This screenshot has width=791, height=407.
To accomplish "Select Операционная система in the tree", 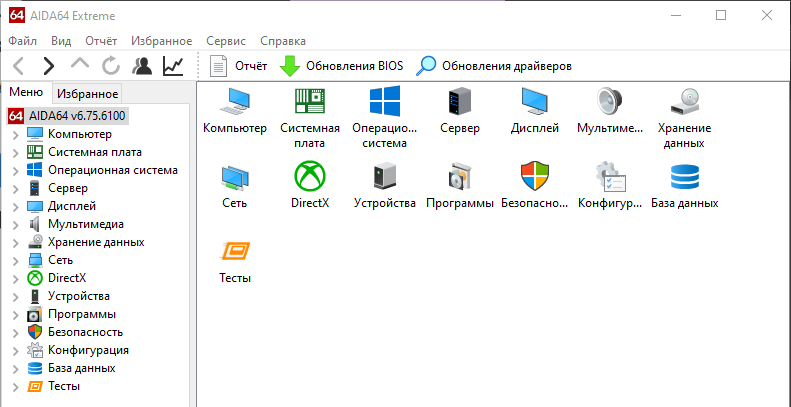I will [112, 170].
